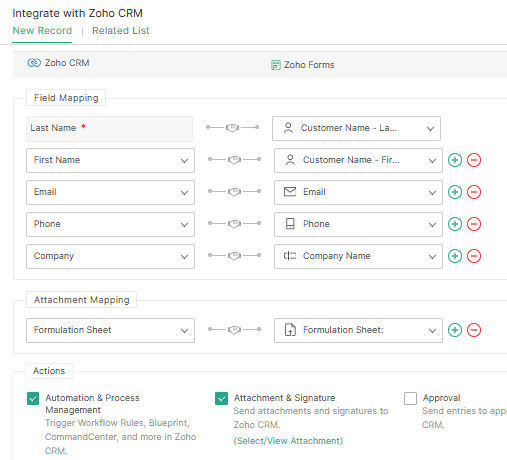Expand the Email form field dropdown on the right
507x460 pixels.
(358, 192)
